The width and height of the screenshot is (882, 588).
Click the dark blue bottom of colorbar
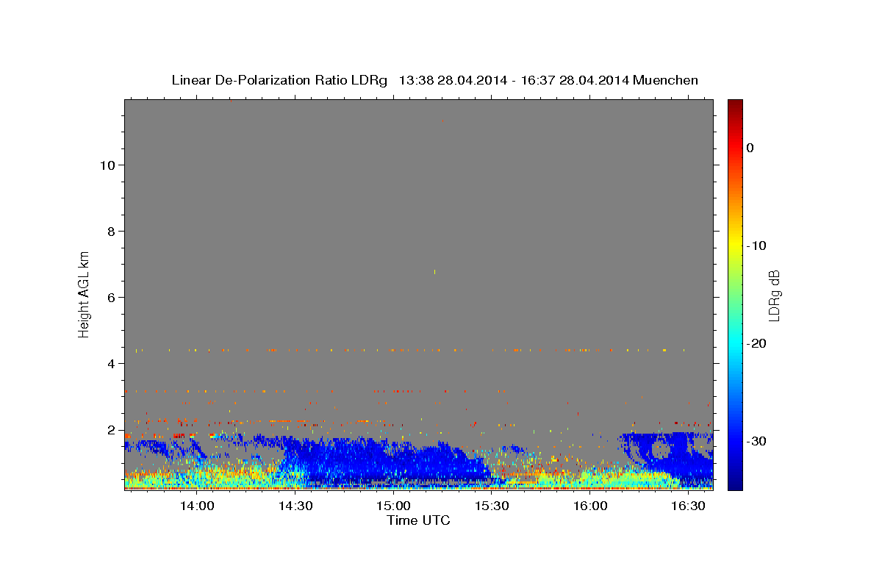click(735, 484)
